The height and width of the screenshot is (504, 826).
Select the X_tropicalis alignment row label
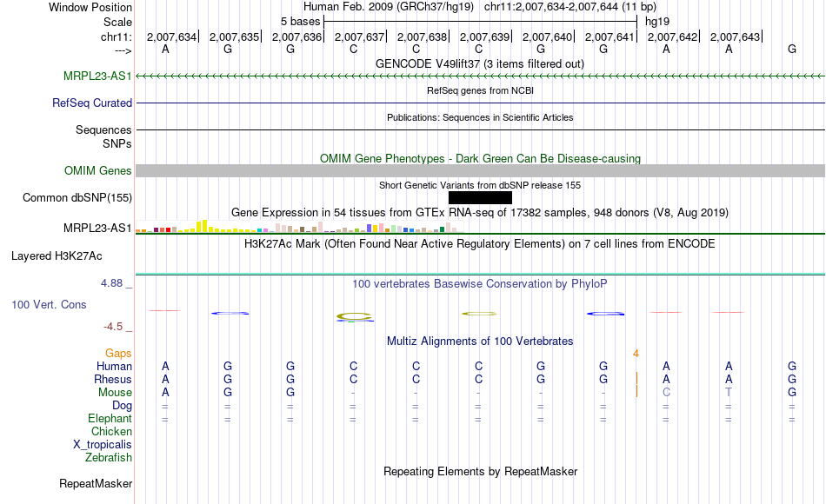[103, 445]
